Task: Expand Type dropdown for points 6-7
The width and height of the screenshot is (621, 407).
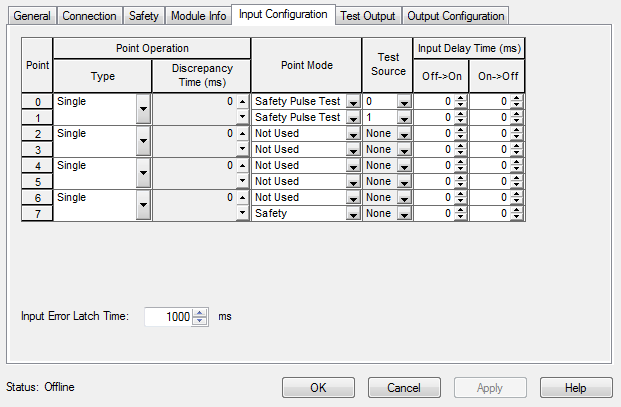Action: tap(142, 205)
